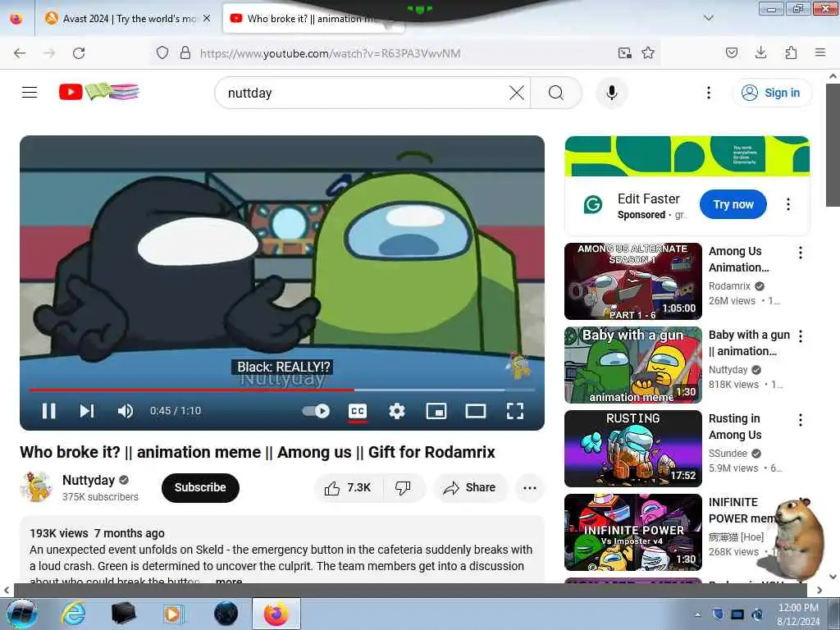Expand description with ...more
The image size is (840, 630).
pos(230,580)
